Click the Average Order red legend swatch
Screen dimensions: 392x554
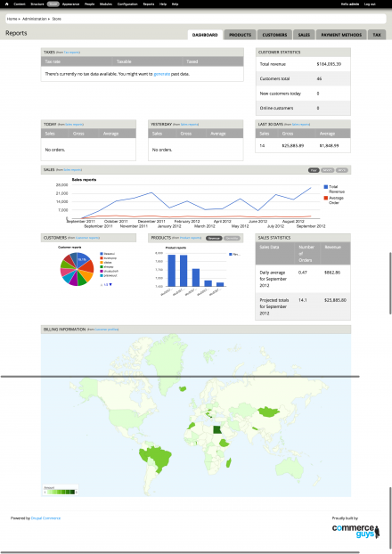click(325, 199)
